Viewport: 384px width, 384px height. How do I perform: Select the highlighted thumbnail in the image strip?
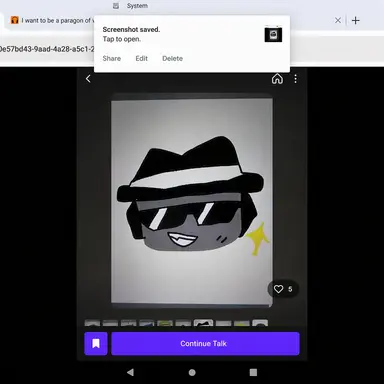tap(203, 323)
